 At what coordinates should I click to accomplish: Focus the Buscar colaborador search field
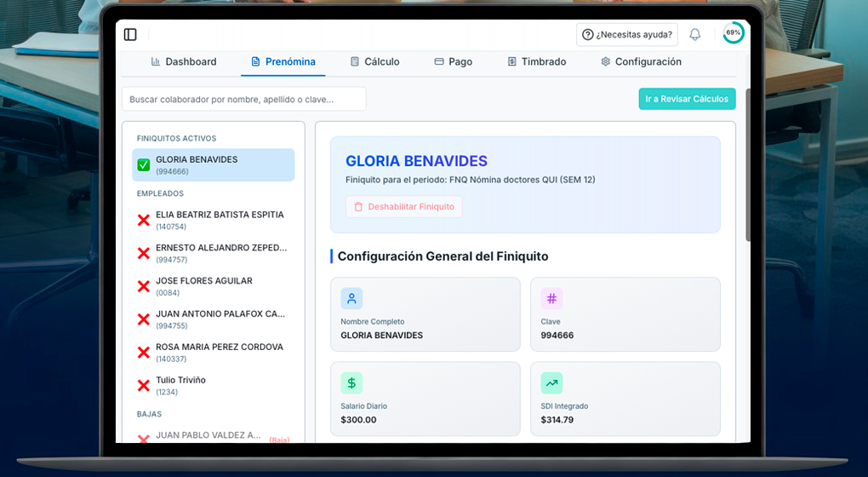[x=244, y=99]
